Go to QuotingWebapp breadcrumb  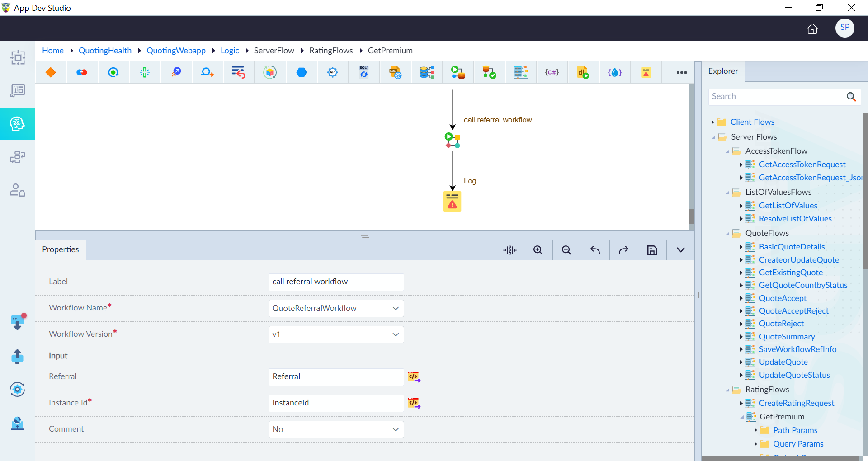click(176, 51)
